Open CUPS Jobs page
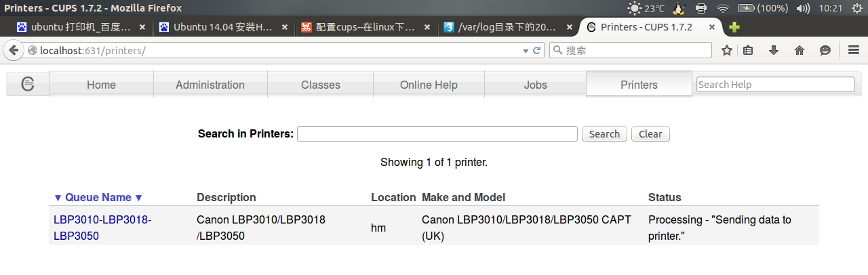The image size is (868, 275). (x=535, y=85)
